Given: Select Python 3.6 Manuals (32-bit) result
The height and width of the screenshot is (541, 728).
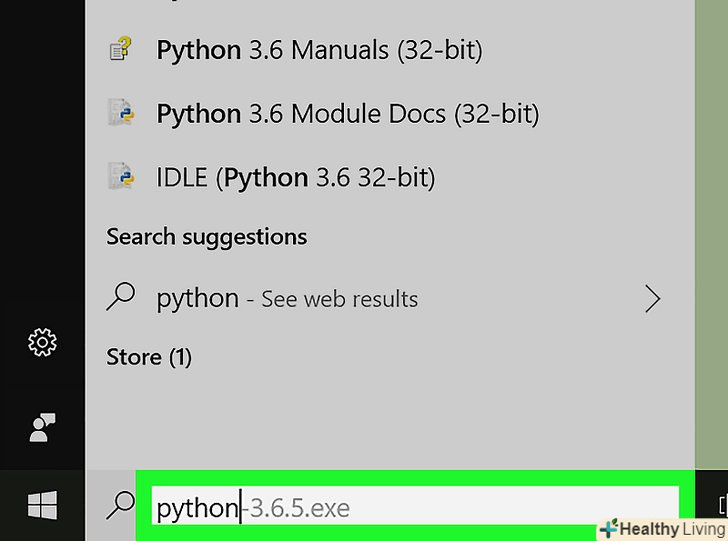Looking at the screenshot, I should 319,51.
